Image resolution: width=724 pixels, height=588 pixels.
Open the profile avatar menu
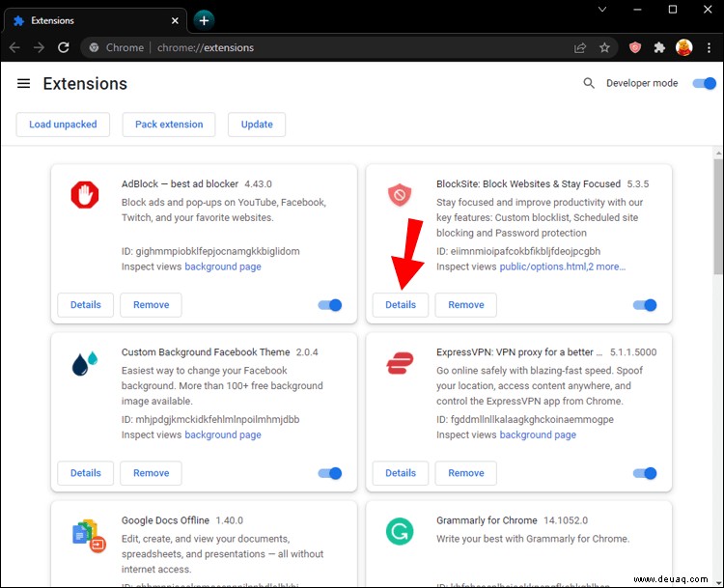tap(683, 47)
